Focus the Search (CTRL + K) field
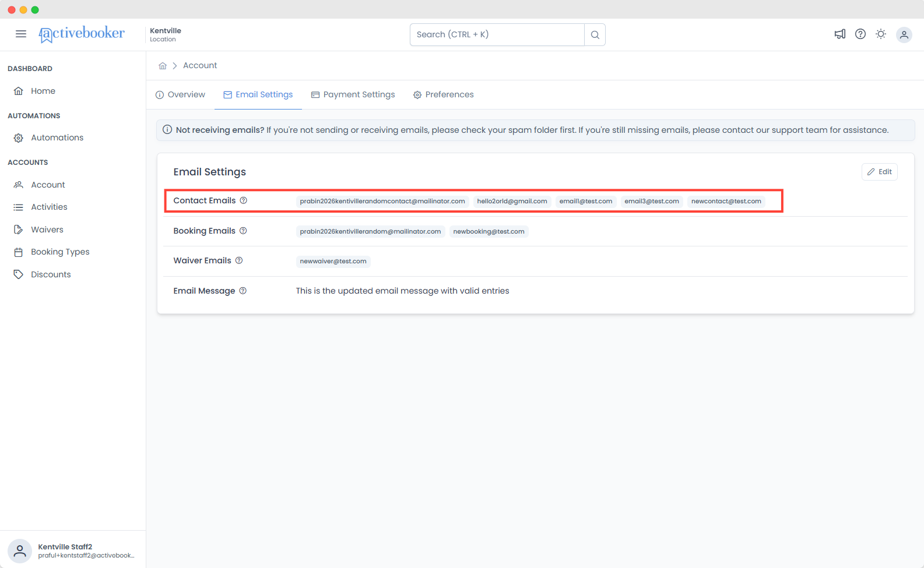 [x=497, y=34]
